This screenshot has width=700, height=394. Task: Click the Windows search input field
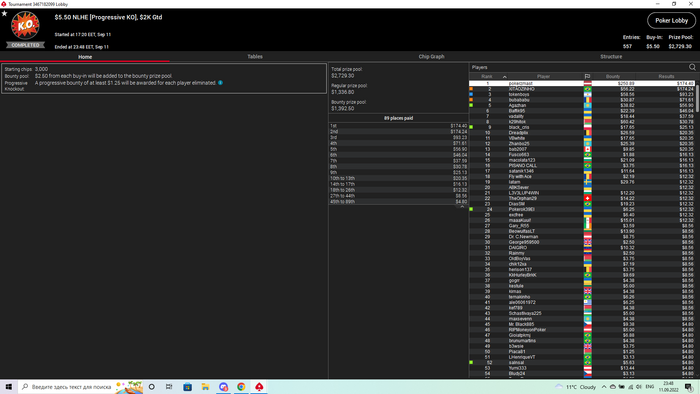coord(71,387)
